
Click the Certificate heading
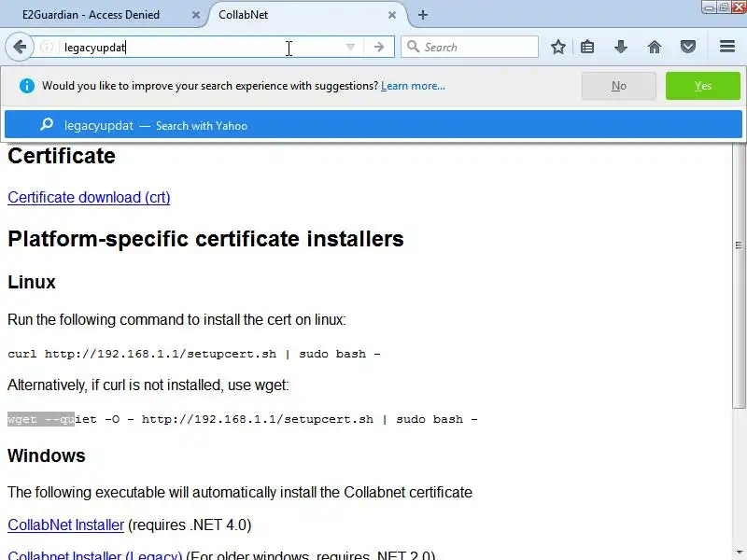[62, 156]
